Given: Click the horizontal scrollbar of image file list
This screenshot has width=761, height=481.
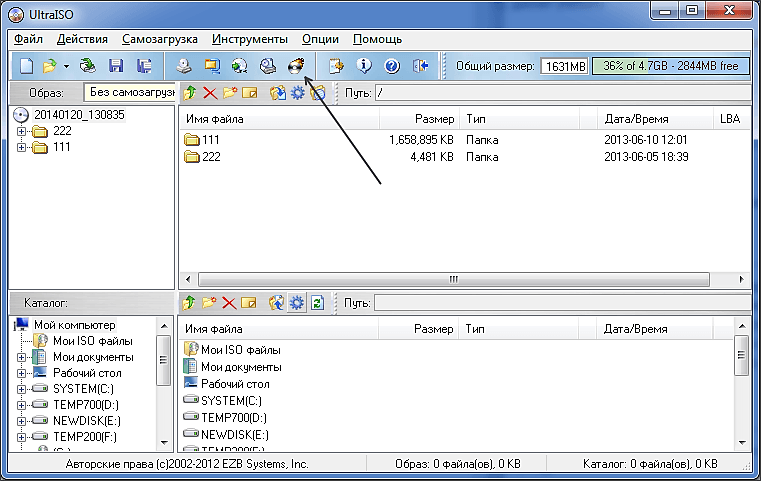Looking at the screenshot, I should (x=454, y=280).
